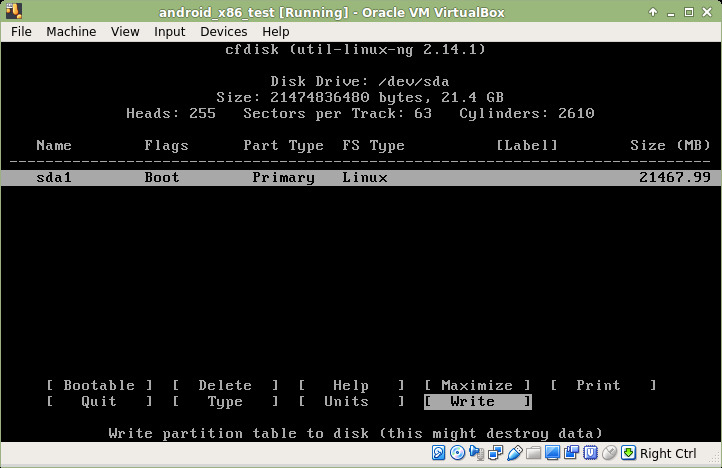Click the USB devices status icon
This screenshot has width=722, height=468.
tap(514, 453)
